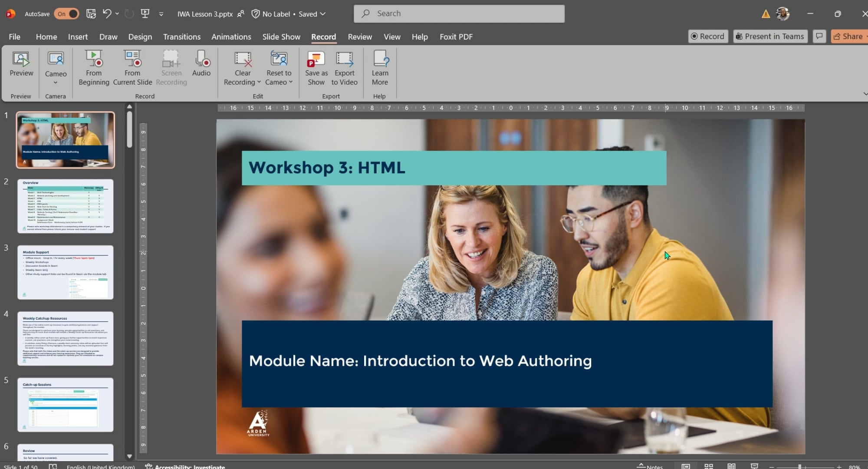
Task: Undo the last action
Action: click(107, 14)
